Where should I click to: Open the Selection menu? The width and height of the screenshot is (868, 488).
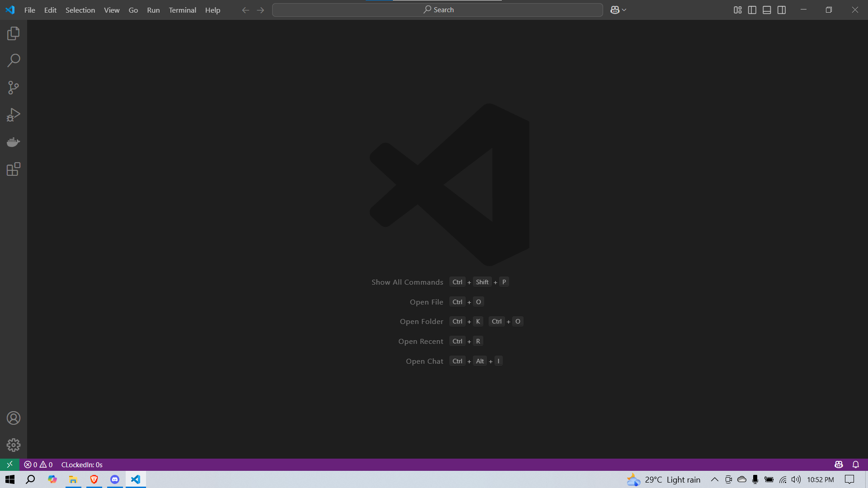(80, 10)
